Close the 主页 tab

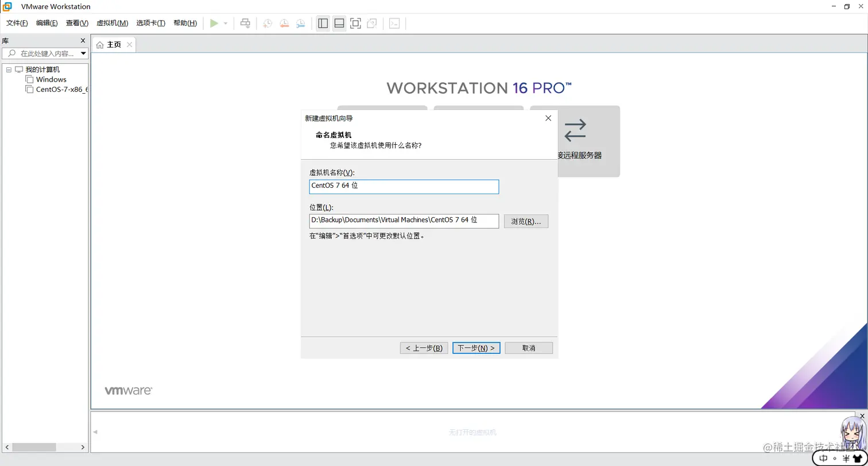tap(129, 45)
